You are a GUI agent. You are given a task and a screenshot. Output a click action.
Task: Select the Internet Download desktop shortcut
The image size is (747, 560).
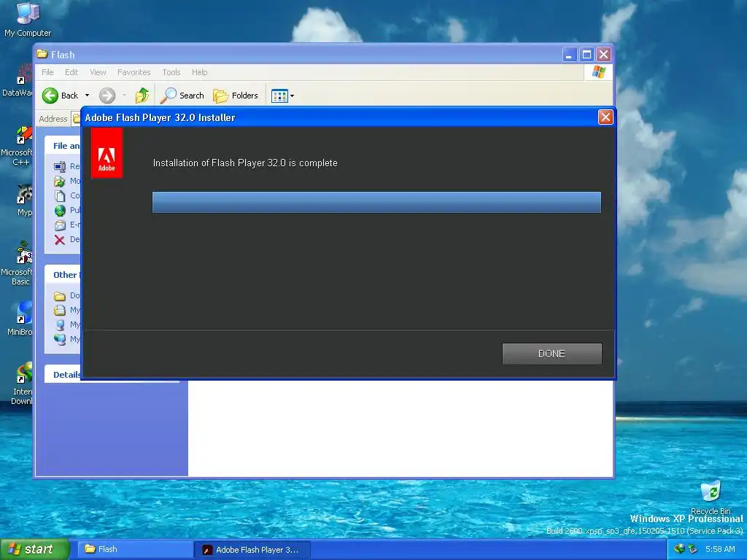click(x=22, y=384)
